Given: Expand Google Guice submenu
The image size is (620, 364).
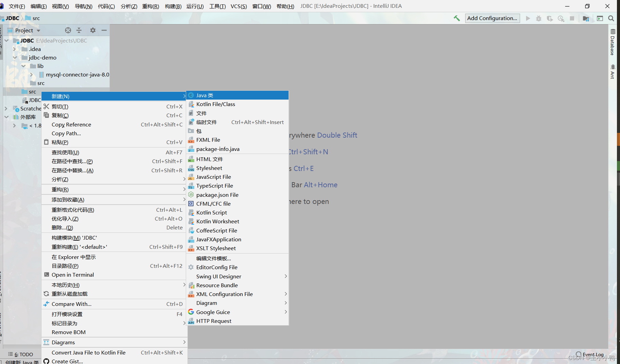Looking at the screenshot, I should (238, 312).
